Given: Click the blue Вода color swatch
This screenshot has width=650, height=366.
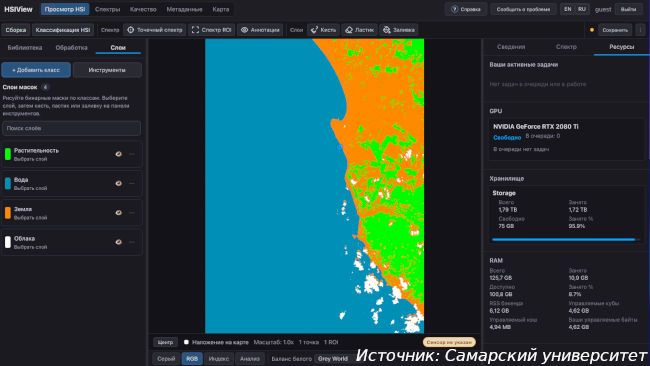Looking at the screenshot, I should pyautogui.click(x=7, y=183).
